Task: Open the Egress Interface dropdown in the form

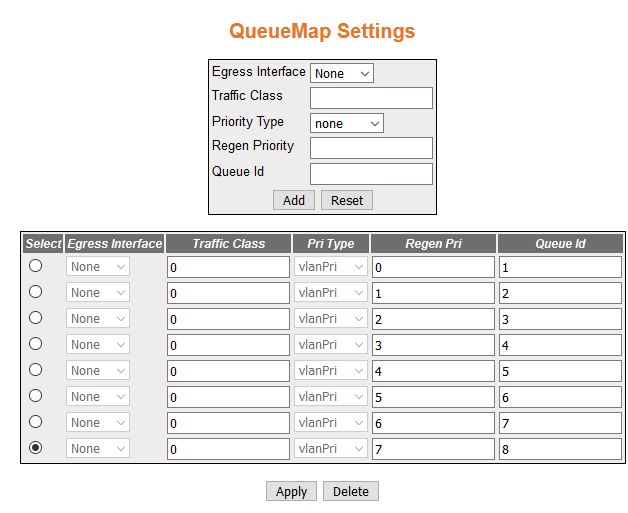Action: (x=341, y=73)
